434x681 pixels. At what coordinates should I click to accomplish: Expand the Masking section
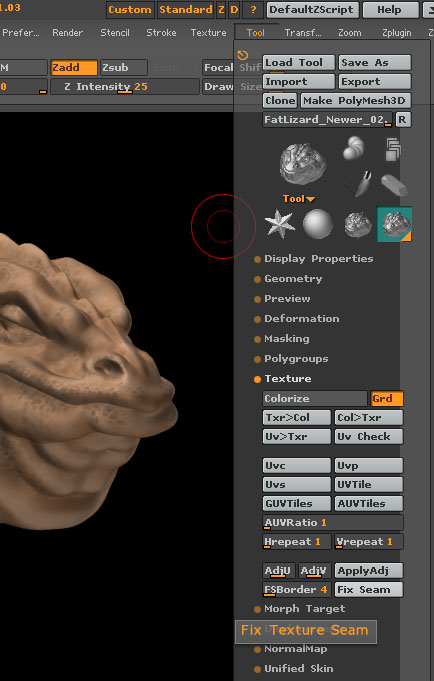[x=287, y=339]
